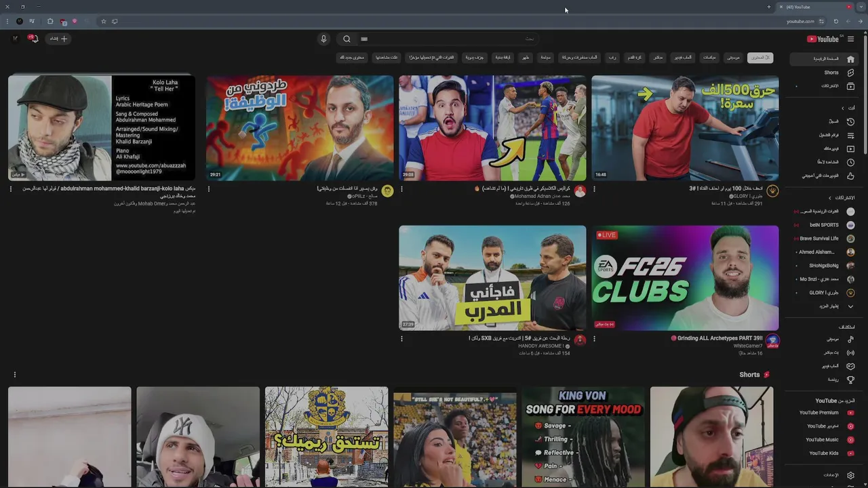The image size is (868, 488).
Task: Click the voice search microphone icon
Action: click(x=323, y=39)
